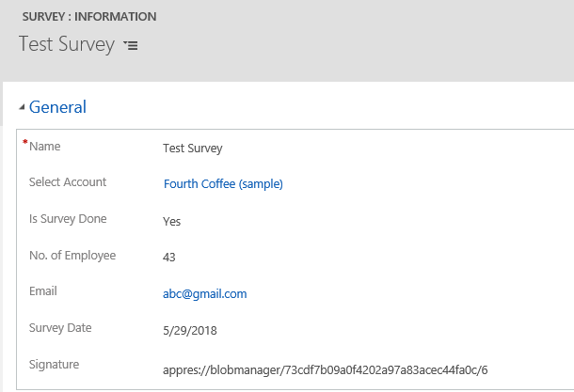Click the Test Survey form title

(66, 44)
